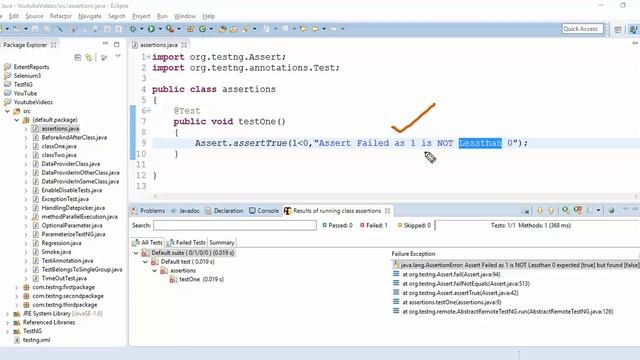Select the ExtentReports project
The width and height of the screenshot is (640, 360).
pyautogui.click(x=27, y=67)
